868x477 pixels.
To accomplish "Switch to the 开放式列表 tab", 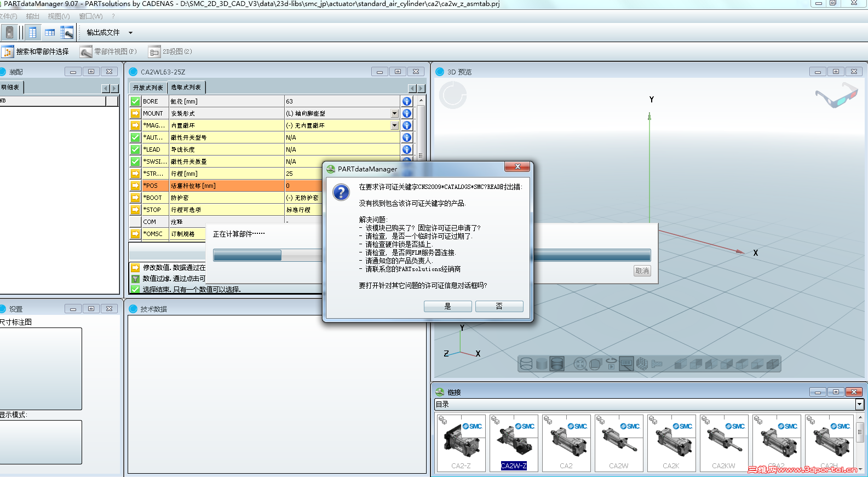I will click(x=148, y=88).
